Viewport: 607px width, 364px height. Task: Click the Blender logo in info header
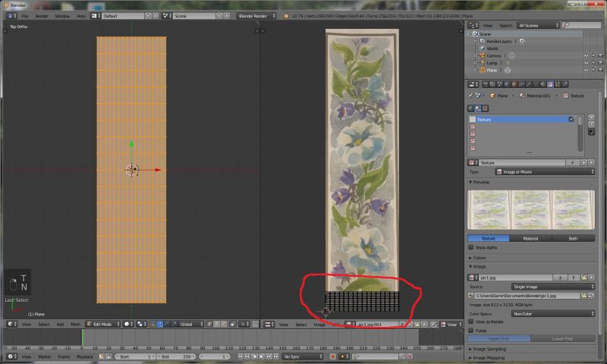[x=286, y=16]
